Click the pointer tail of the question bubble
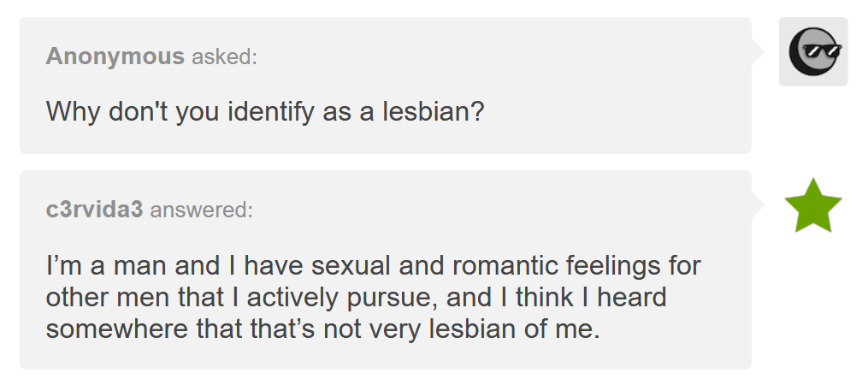The height and width of the screenshot is (379, 868). [x=758, y=51]
